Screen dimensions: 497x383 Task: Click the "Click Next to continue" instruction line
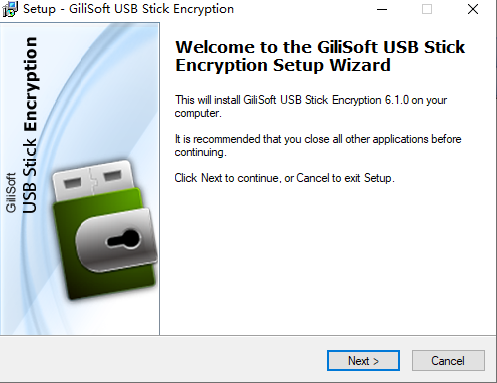284,178
